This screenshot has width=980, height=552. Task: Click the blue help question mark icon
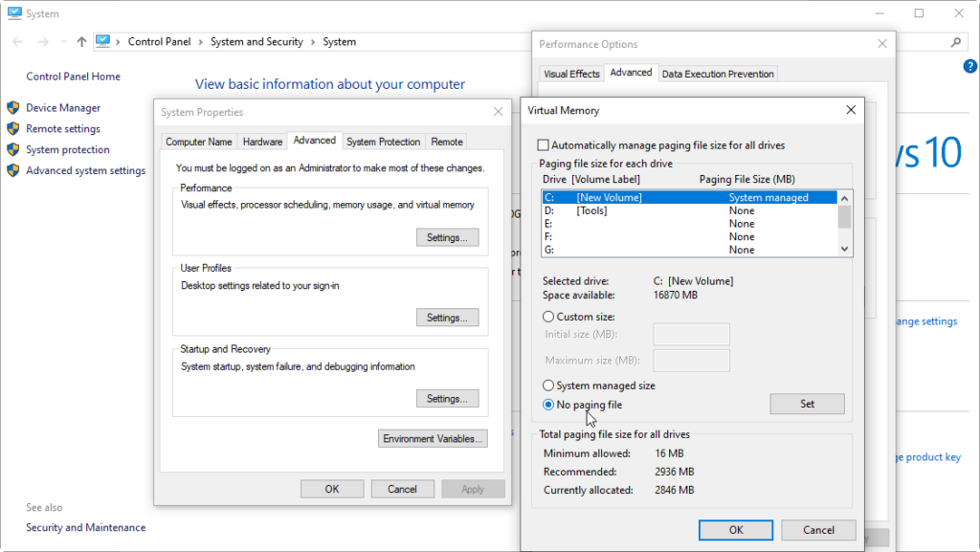coord(969,66)
